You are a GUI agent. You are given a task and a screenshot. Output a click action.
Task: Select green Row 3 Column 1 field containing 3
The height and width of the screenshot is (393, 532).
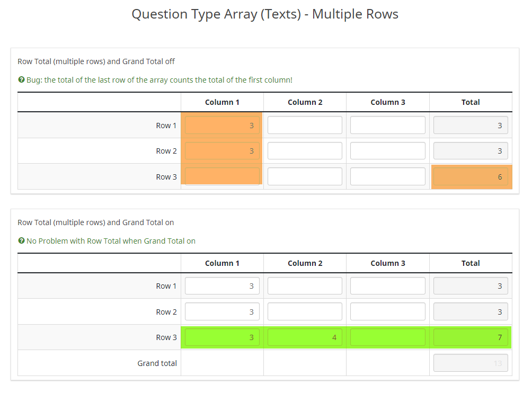coord(222,337)
